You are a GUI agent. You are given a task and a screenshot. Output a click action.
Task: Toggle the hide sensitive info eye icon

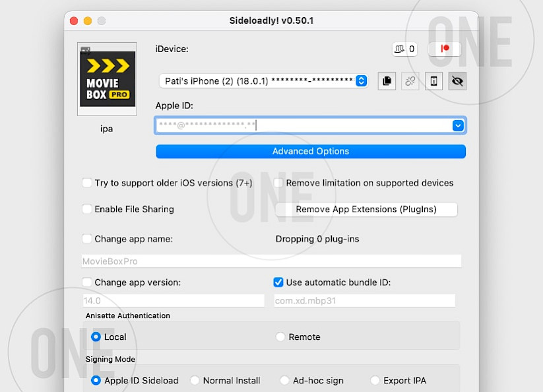[x=457, y=81]
